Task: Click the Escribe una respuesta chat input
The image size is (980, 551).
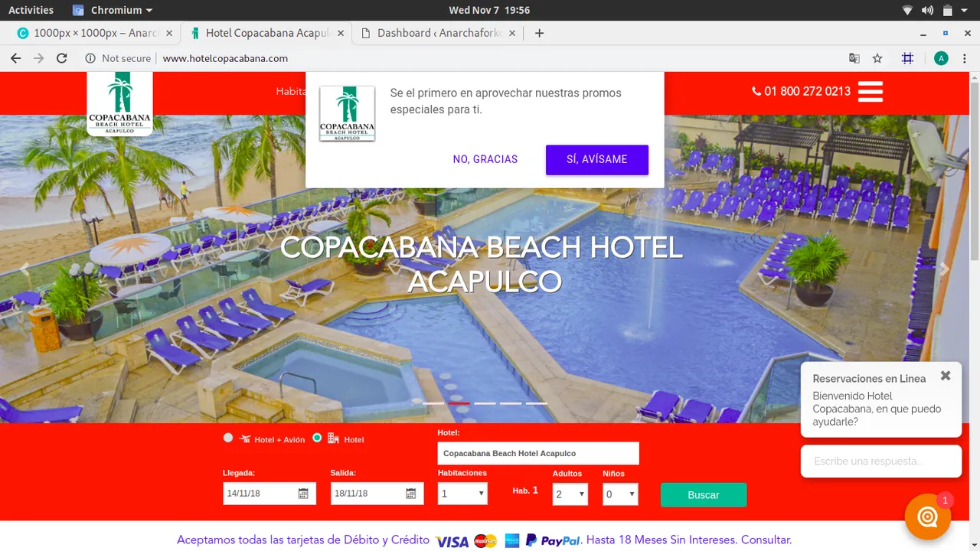Action: pos(881,461)
